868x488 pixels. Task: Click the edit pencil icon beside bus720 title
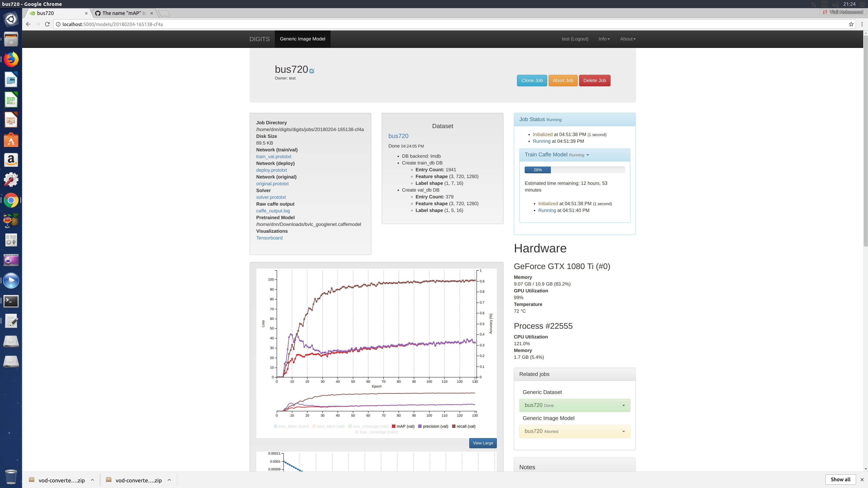[312, 71]
